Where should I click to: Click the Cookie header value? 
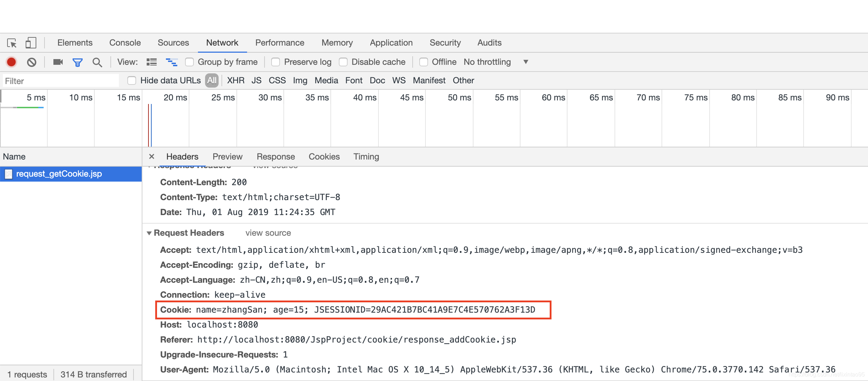tap(365, 310)
